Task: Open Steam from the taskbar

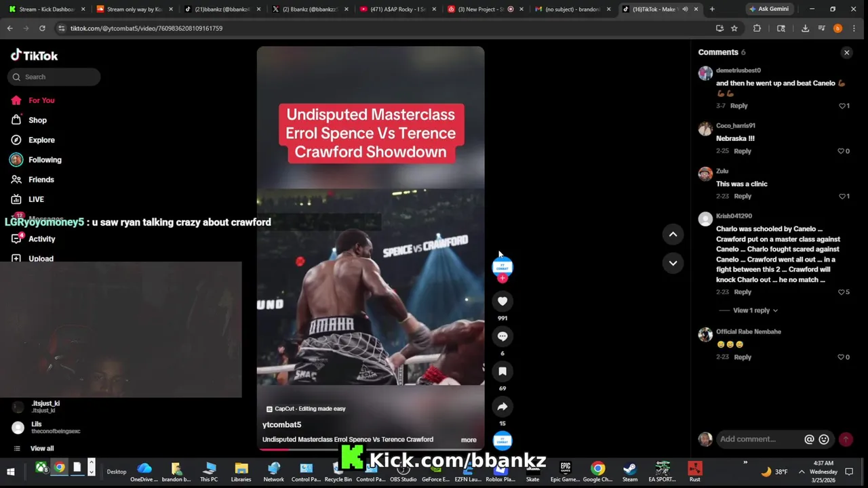Action: click(x=630, y=472)
